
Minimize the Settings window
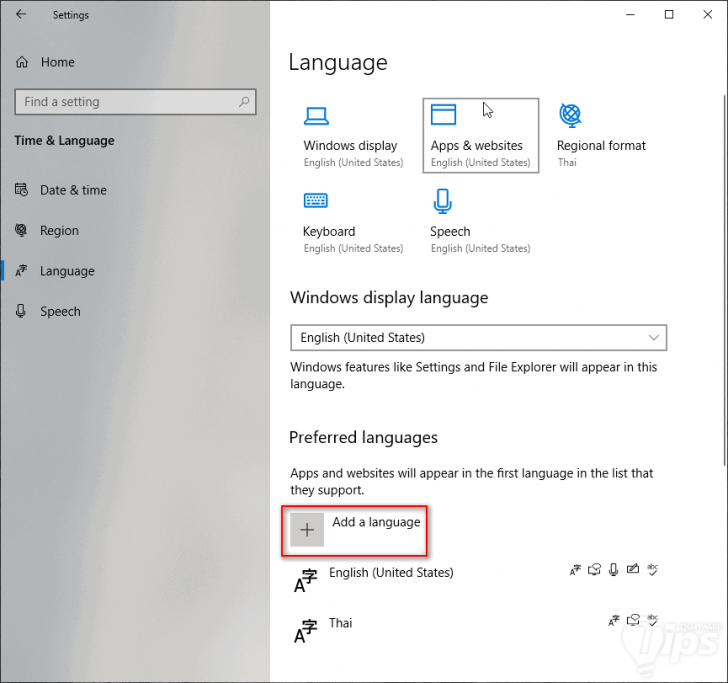[630, 15]
